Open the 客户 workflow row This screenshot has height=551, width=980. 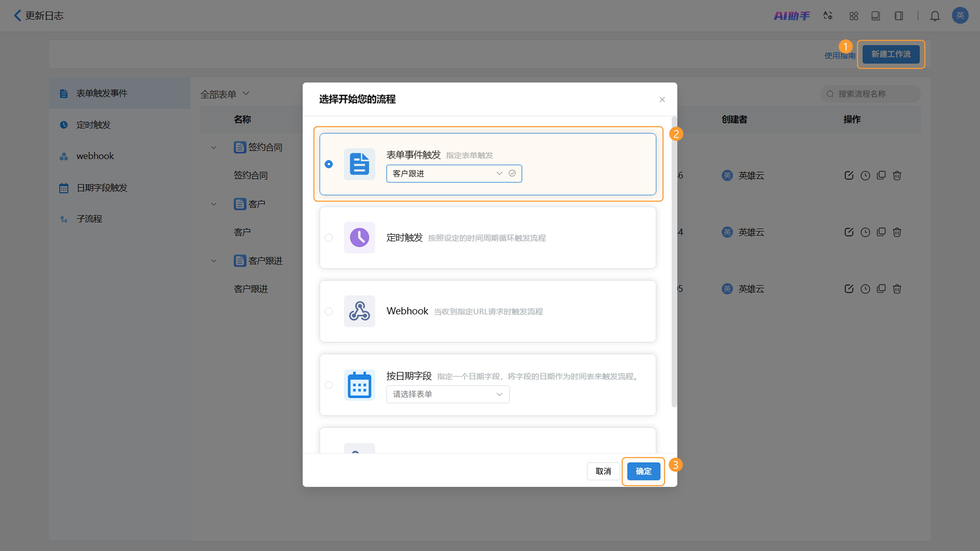click(242, 232)
